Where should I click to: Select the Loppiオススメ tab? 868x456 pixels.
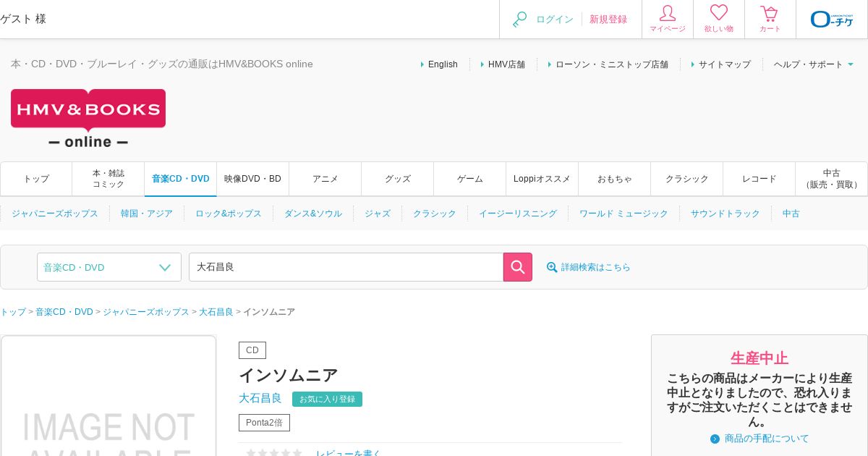click(x=542, y=179)
